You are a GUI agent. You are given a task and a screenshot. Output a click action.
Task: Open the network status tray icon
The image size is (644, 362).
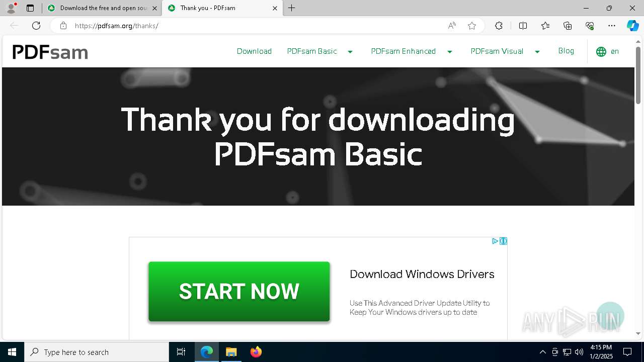[567, 352]
